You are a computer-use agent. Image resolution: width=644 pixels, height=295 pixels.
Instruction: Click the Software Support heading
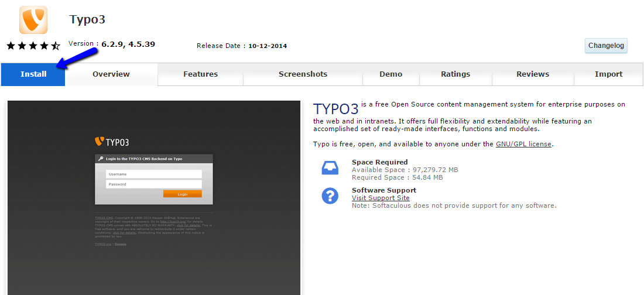[384, 190]
